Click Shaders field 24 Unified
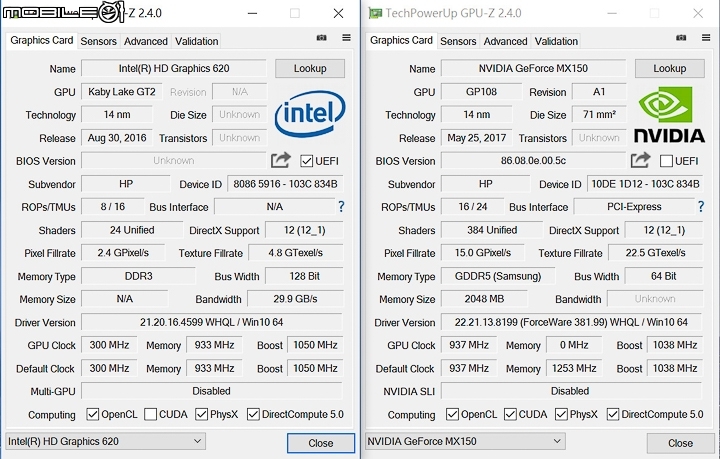This screenshot has height=459, width=720. [x=132, y=230]
